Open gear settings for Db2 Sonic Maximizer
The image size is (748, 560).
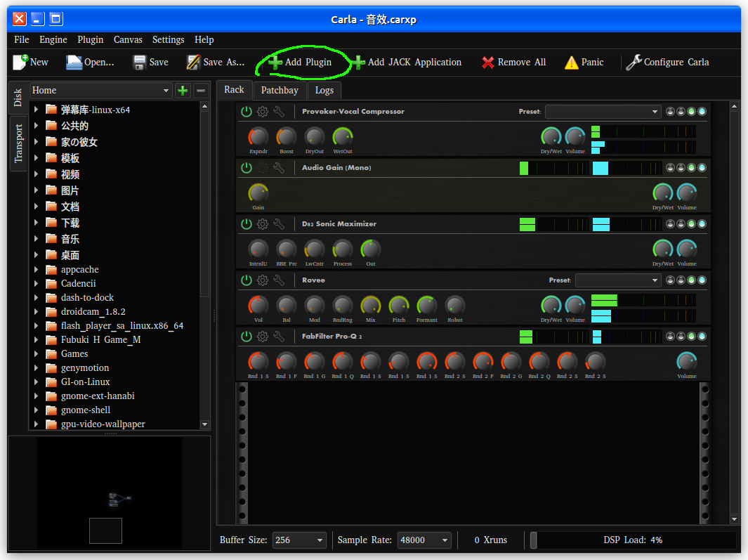263,224
